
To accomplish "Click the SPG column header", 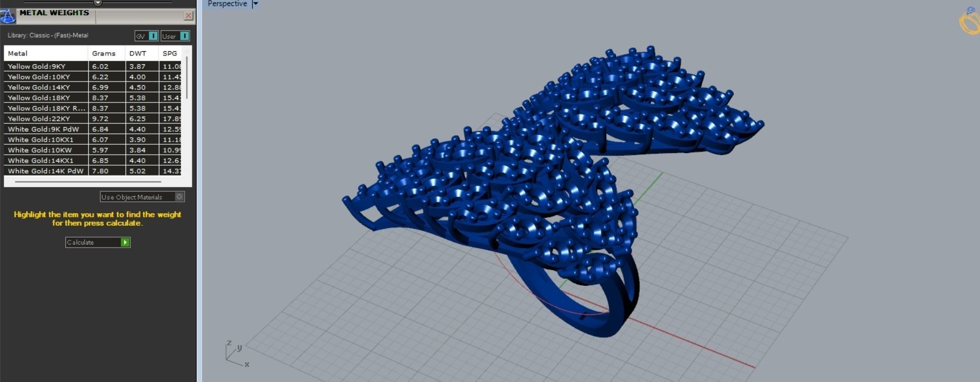I will [x=170, y=53].
